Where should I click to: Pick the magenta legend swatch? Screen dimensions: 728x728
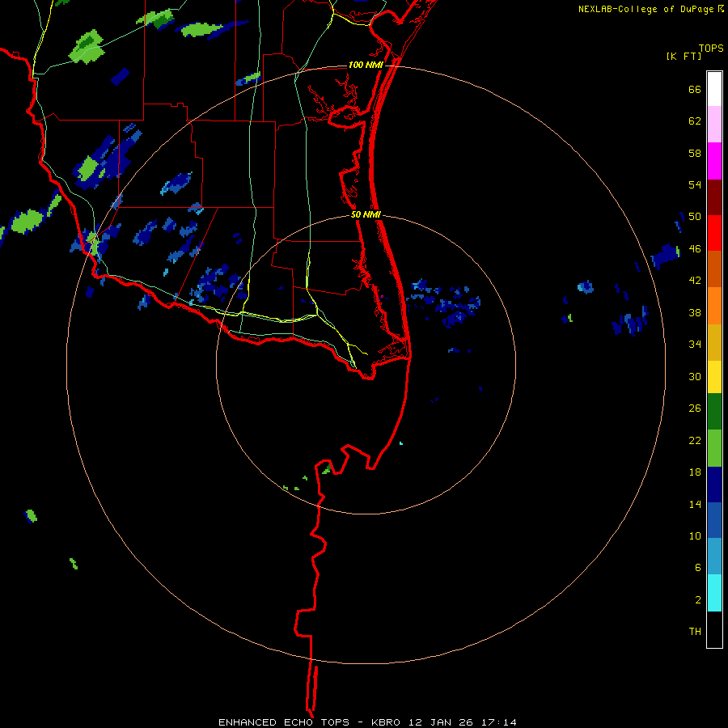(714, 161)
